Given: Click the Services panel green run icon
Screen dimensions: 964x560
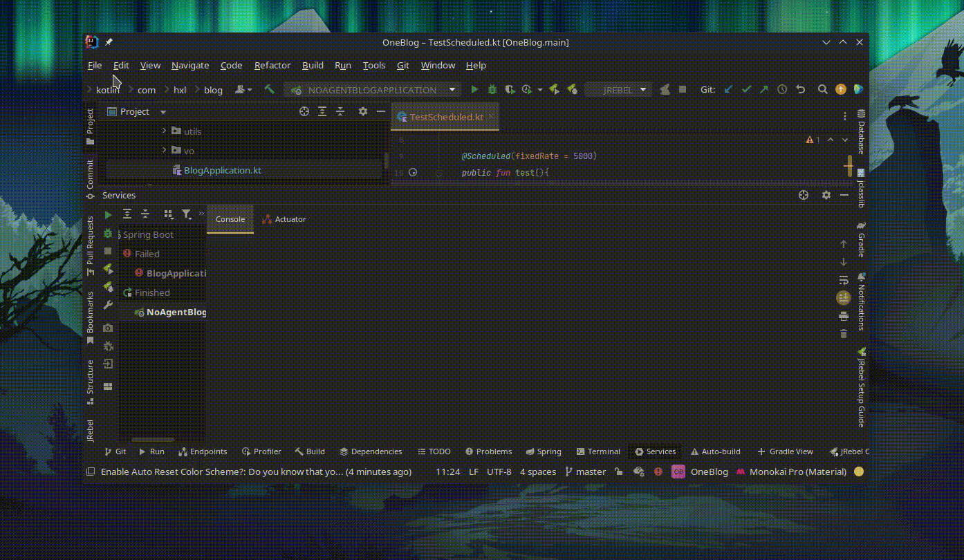Looking at the screenshot, I should (x=108, y=215).
